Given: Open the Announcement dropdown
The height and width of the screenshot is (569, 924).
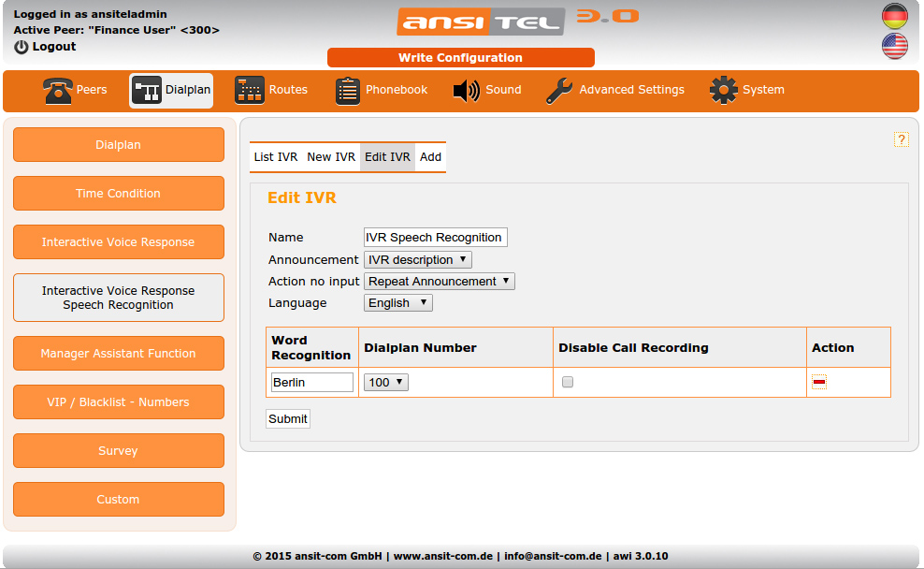Looking at the screenshot, I should 418,260.
